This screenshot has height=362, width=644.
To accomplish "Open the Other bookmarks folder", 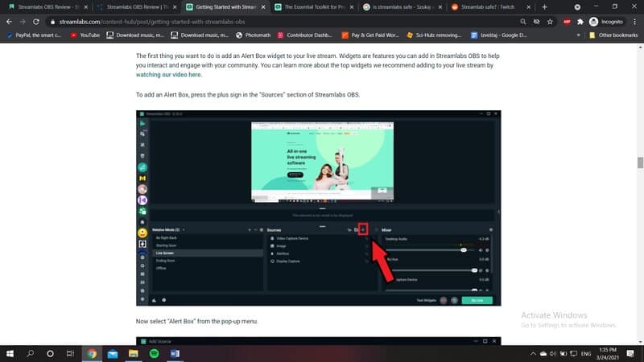I will tap(613, 35).
